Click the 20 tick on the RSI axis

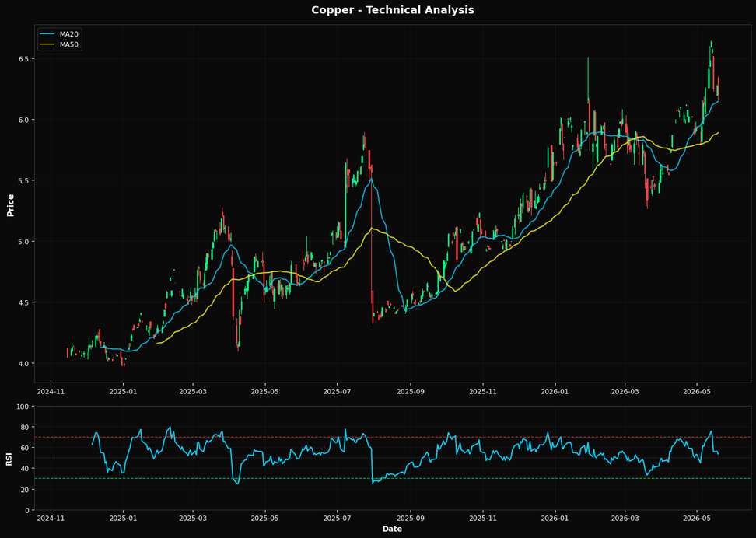pos(26,489)
